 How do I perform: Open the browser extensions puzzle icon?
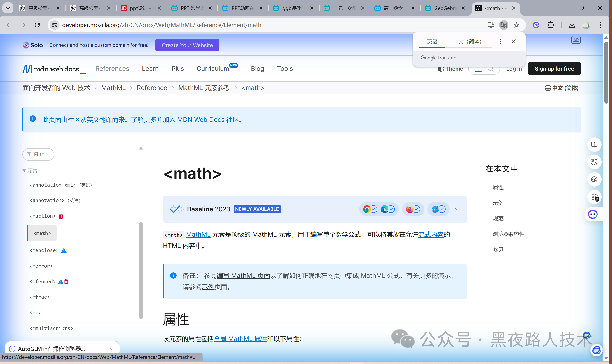pyautogui.click(x=551, y=25)
